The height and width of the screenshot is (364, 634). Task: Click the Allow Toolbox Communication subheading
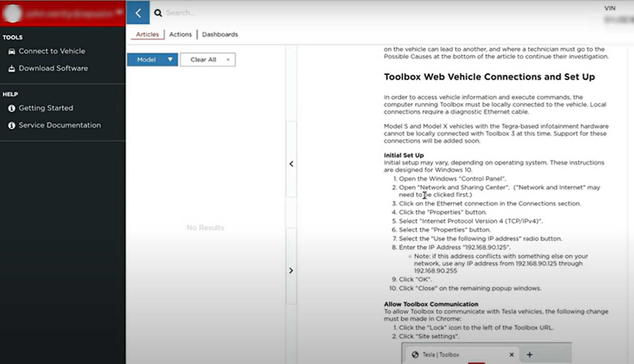pyautogui.click(x=431, y=304)
